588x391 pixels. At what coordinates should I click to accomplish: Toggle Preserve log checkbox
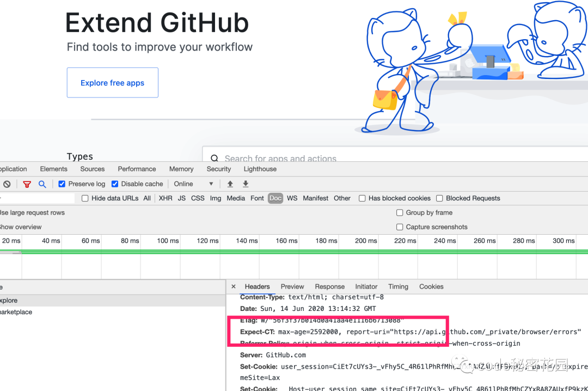(x=62, y=184)
